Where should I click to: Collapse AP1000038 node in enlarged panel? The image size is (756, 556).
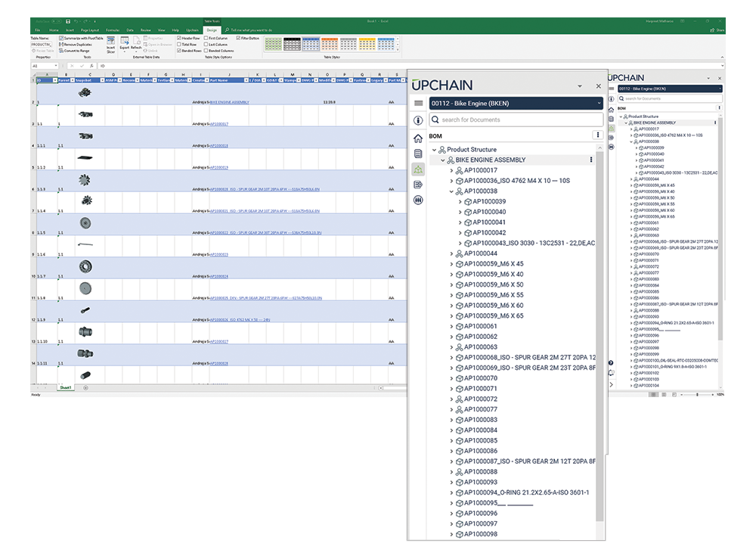[x=451, y=191]
